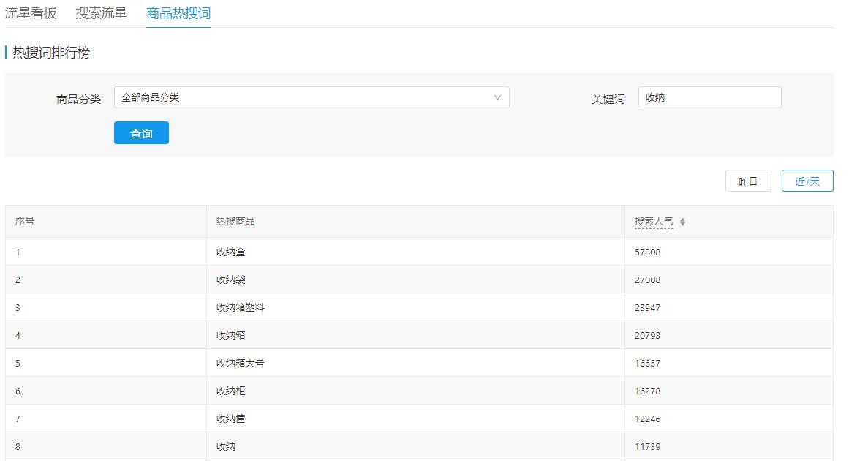Screen dimensions: 868x461
Task: Switch to the 搜索流量 tab
Action: click(x=102, y=13)
